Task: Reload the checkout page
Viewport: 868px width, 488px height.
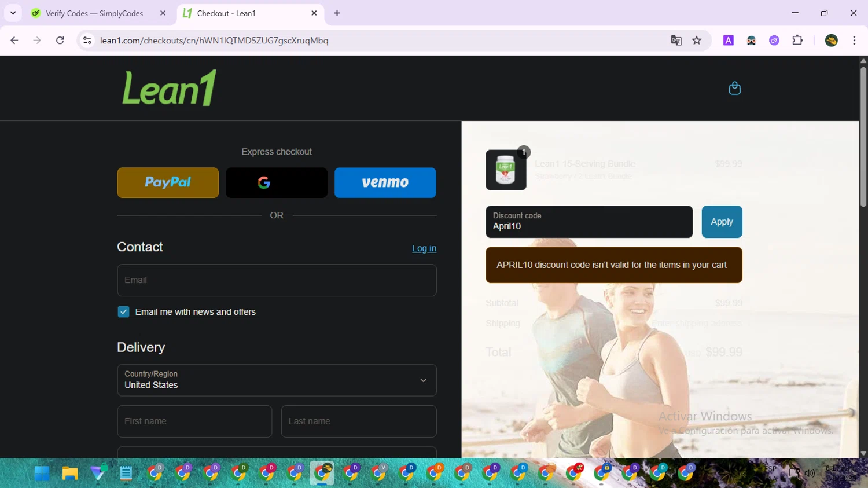Action: click(60, 41)
